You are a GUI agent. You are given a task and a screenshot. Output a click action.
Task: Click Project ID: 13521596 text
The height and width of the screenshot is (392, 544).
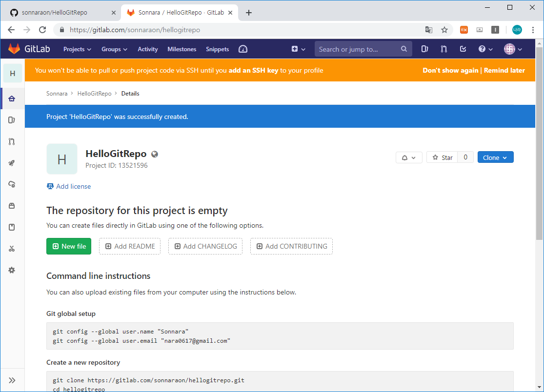click(117, 165)
